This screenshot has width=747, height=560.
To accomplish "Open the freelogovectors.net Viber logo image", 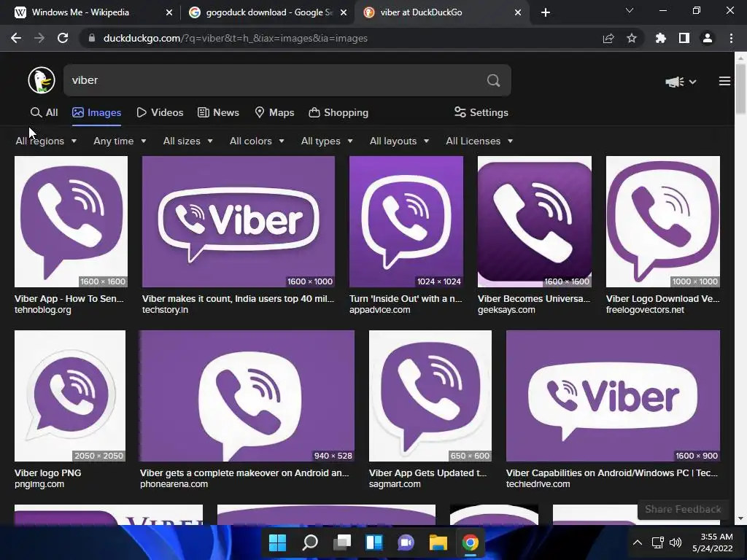I will pos(662,222).
